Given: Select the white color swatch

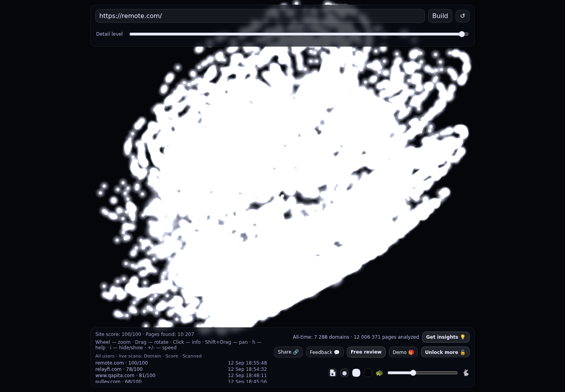Looking at the screenshot, I should pyautogui.click(x=356, y=373).
